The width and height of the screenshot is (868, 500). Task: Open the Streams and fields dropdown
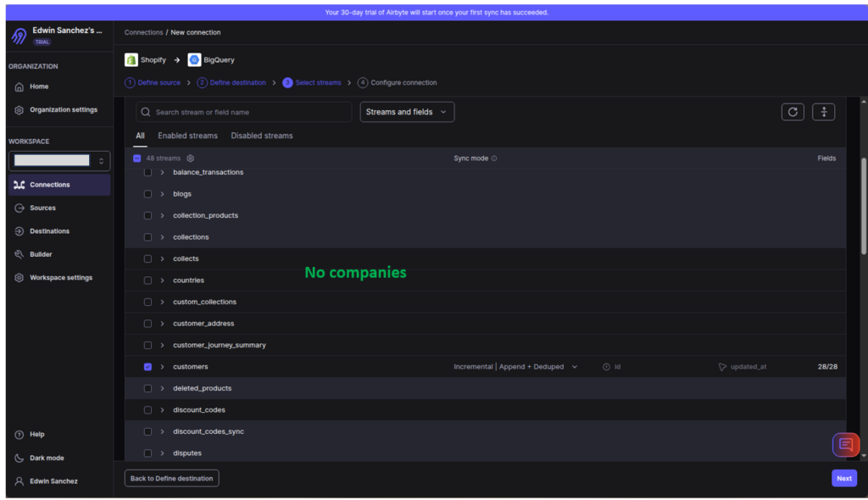tap(407, 112)
